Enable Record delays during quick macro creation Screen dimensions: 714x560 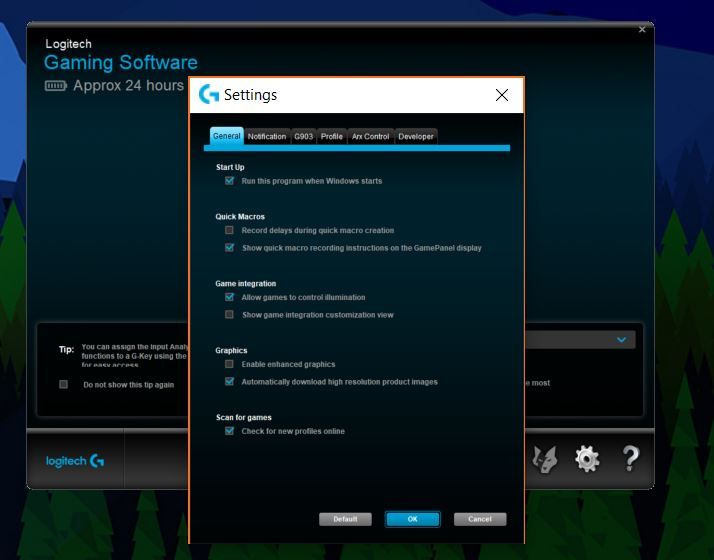[230, 230]
